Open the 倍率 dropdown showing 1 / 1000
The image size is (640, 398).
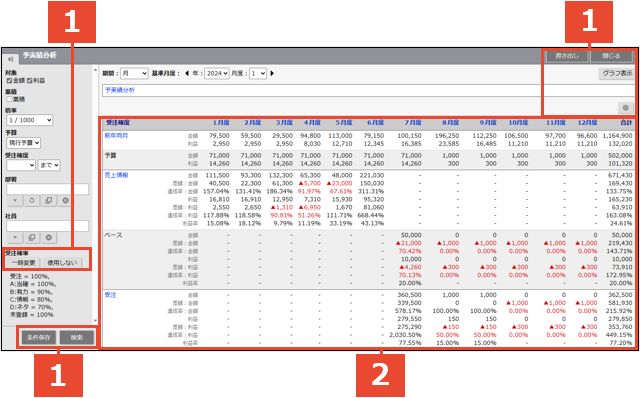[x=30, y=120]
